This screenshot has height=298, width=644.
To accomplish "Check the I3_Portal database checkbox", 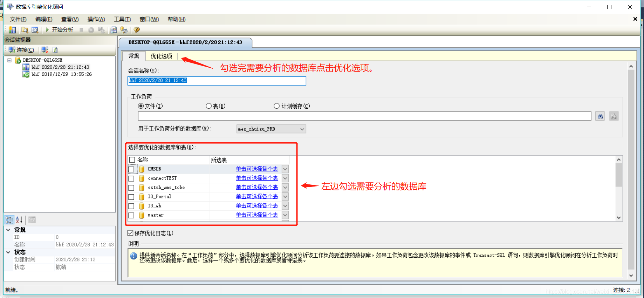I will 131,197.
